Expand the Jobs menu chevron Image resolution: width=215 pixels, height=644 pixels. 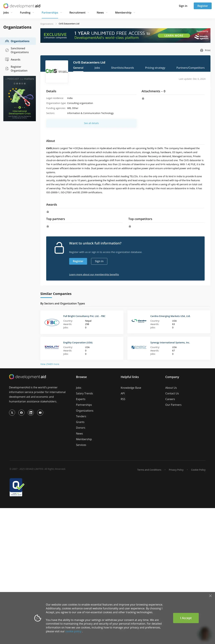[x=12, y=13]
